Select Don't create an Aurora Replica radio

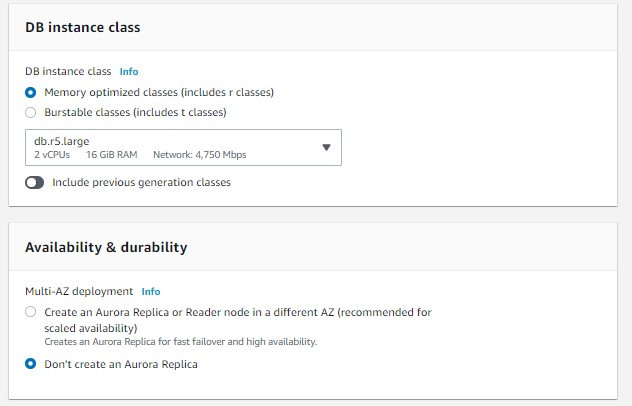pos(31,364)
